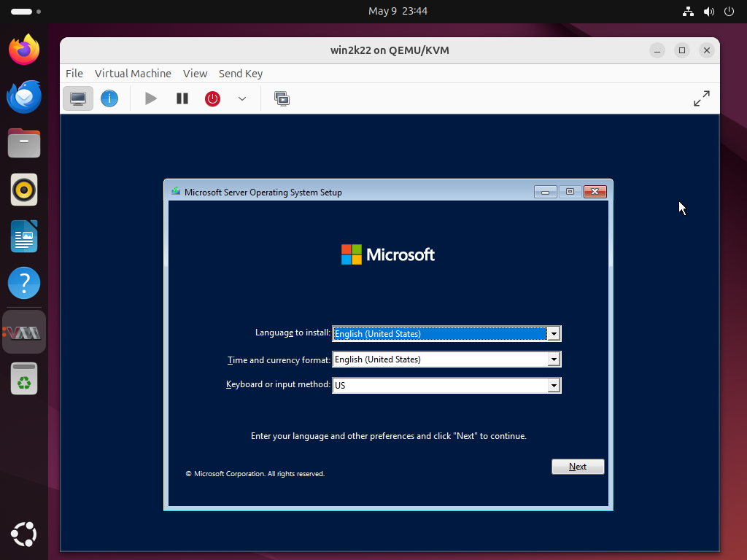Open the Activities overview pill
Viewport: 747px width, 560px height.
click(26, 11)
